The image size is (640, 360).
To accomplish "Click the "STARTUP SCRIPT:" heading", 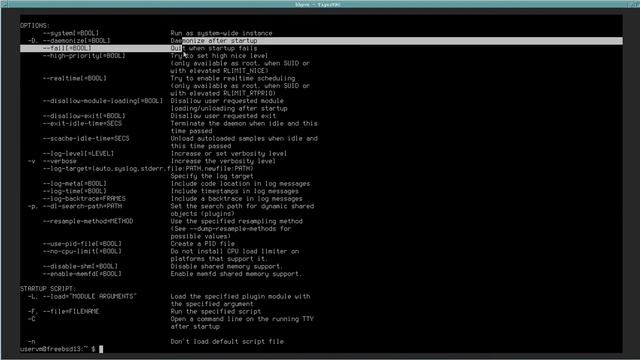I will click(x=48, y=289).
